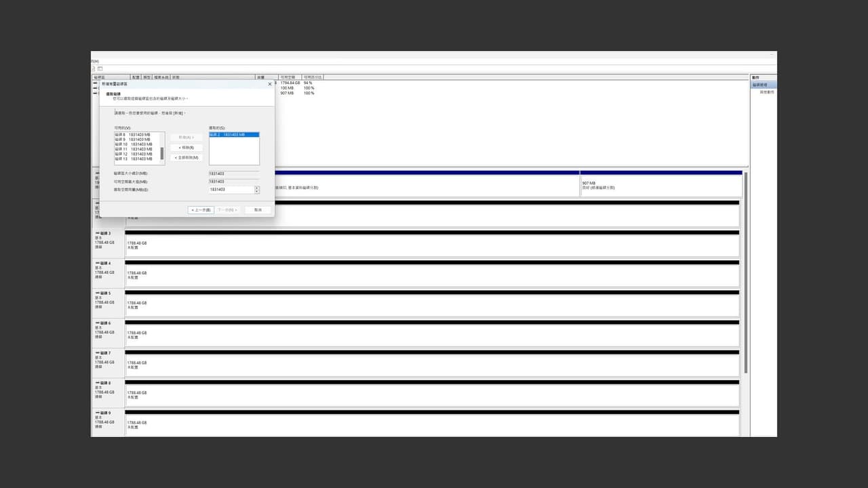Increase space amount with stepper up arrow
This screenshot has width=868, height=488.
(x=257, y=188)
